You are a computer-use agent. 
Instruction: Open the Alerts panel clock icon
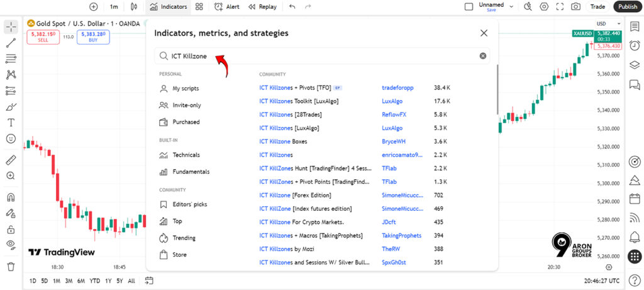(635, 45)
